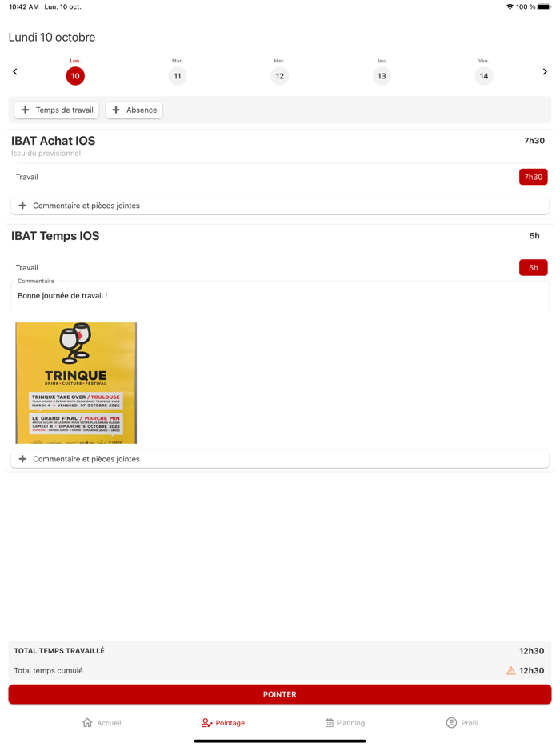560x747 pixels.
Task: Select Monday 10 in the date strip
Action: coord(75,76)
